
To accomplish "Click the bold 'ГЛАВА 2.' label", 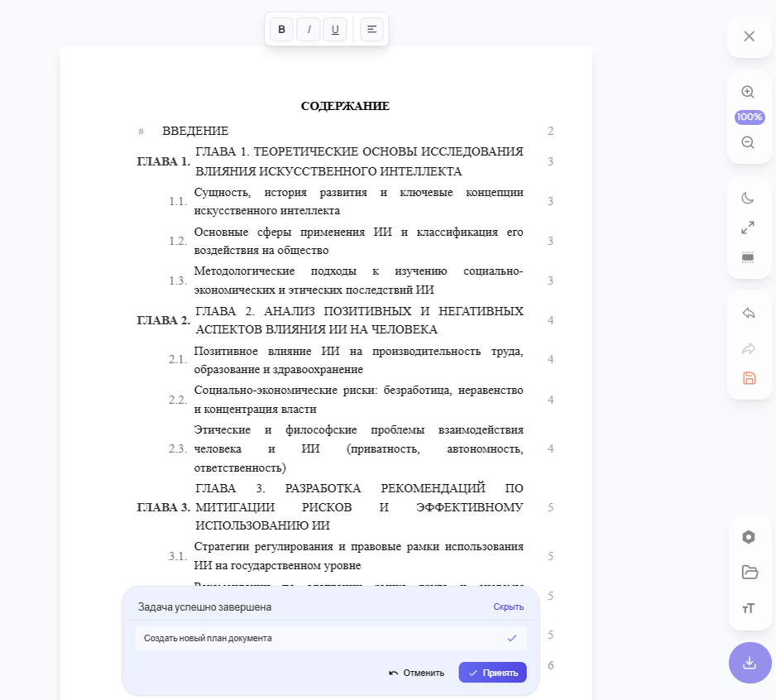I will tap(163, 320).
